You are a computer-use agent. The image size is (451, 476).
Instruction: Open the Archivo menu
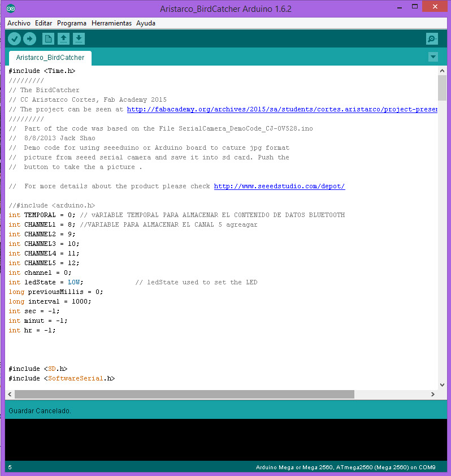coord(19,23)
